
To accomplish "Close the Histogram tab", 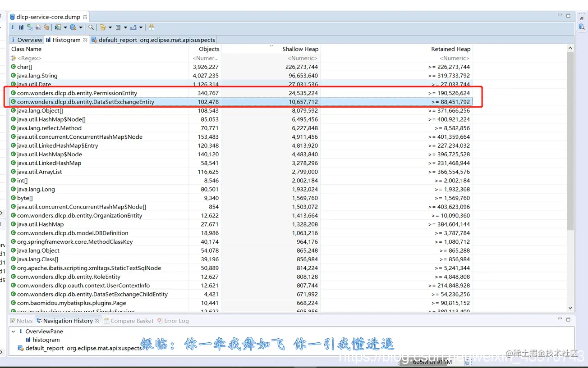I will pyautogui.click(x=85, y=40).
